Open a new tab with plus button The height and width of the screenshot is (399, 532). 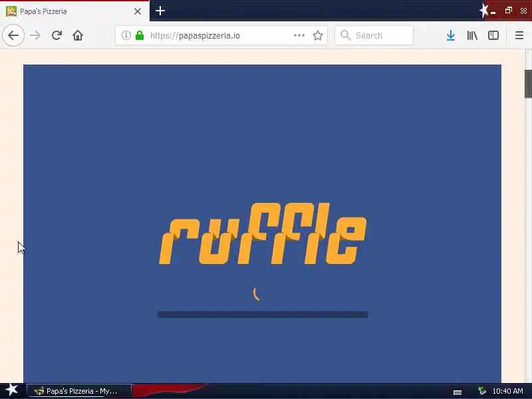160,11
